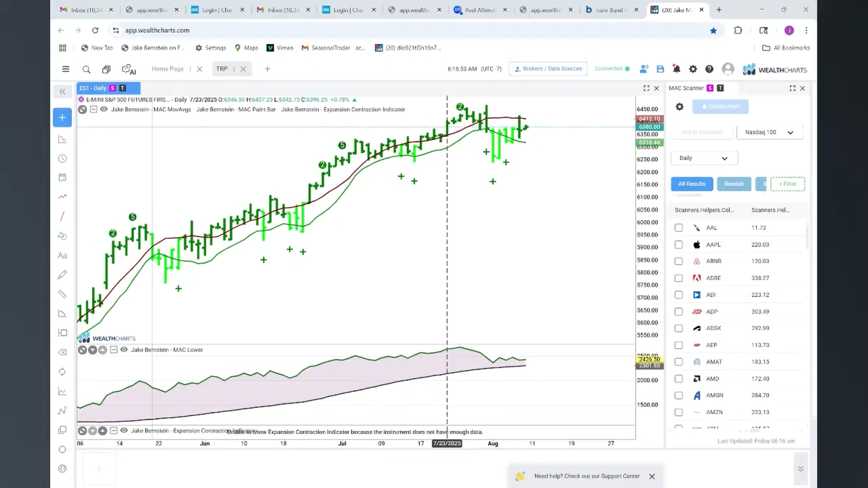Collapse the MAC Lower pane minus box
Image resolution: width=868 pixels, height=488 pixels.
[113, 350]
